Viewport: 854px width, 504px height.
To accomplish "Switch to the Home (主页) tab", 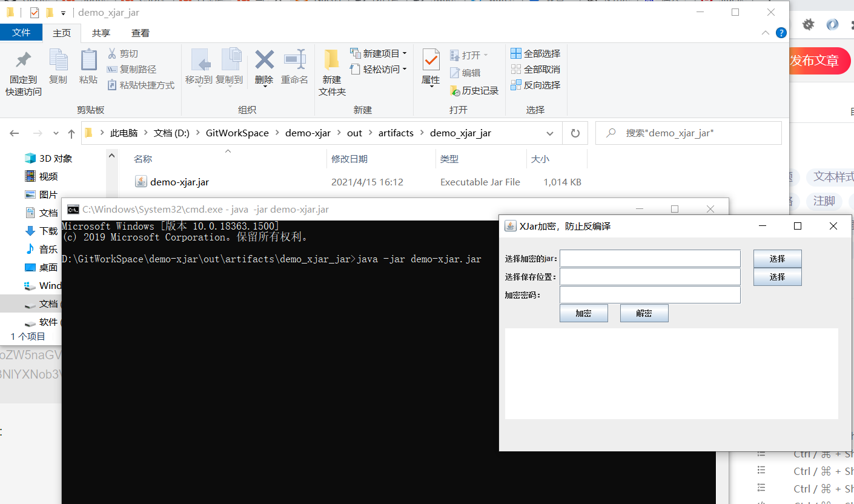I will (62, 33).
